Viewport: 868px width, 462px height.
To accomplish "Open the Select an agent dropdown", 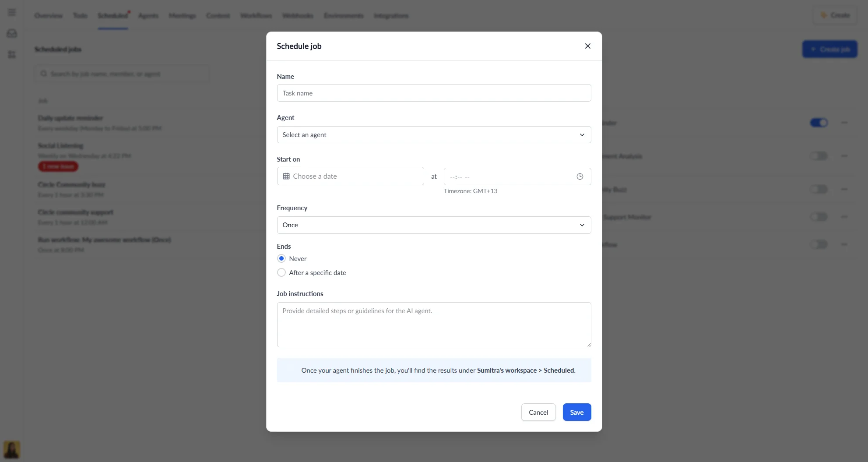I will click(434, 134).
